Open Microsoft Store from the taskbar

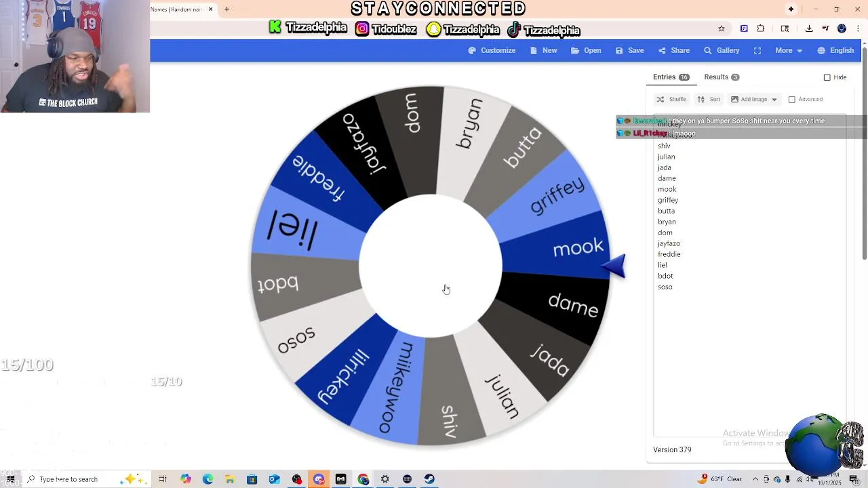tap(252, 479)
